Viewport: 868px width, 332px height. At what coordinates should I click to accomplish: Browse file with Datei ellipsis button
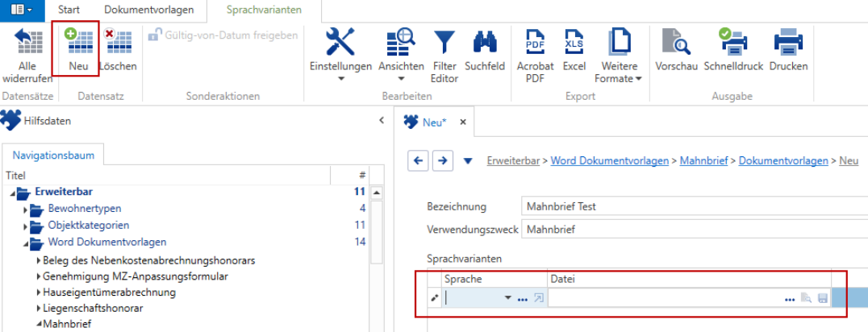pyautogui.click(x=790, y=299)
